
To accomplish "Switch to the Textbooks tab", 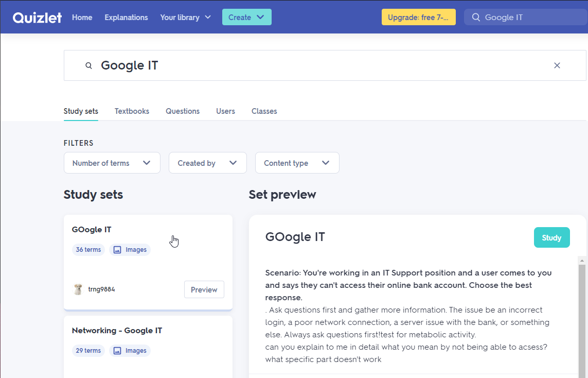I will [x=132, y=111].
